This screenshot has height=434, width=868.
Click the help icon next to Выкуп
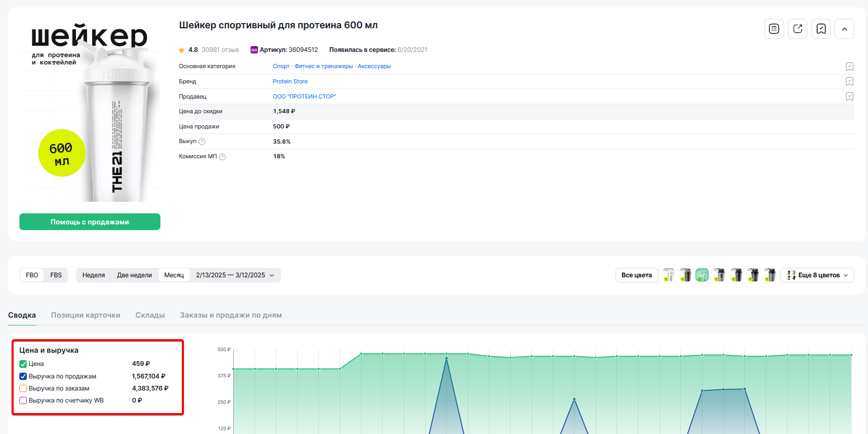202,142
